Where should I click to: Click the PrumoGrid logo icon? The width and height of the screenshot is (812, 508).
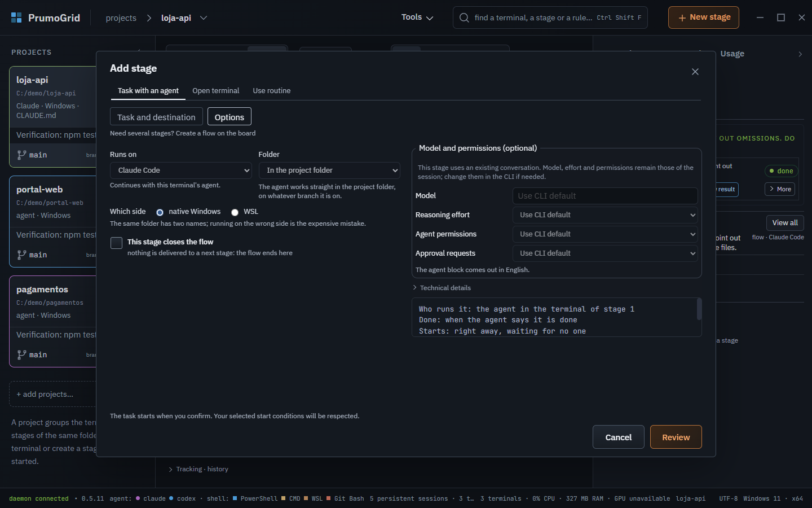click(16, 17)
